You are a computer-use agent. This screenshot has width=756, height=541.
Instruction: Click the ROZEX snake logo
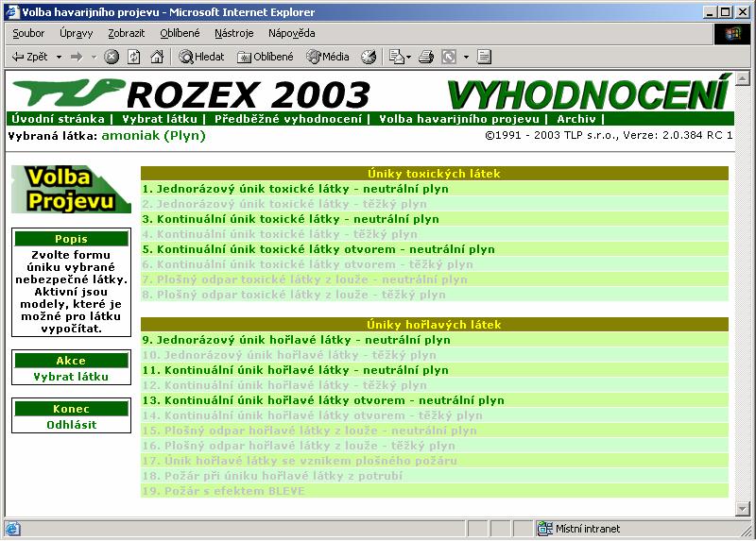[67, 93]
